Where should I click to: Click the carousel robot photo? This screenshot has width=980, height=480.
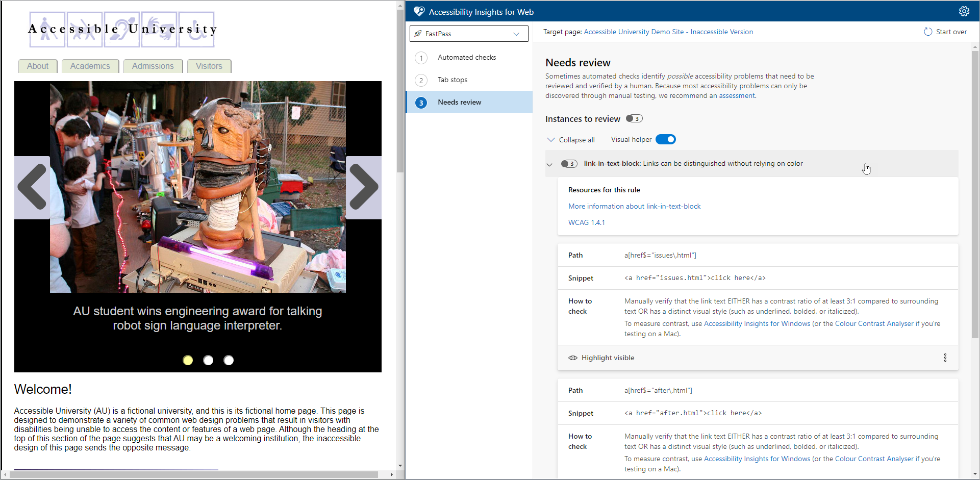pyautogui.click(x=198, y=187)
